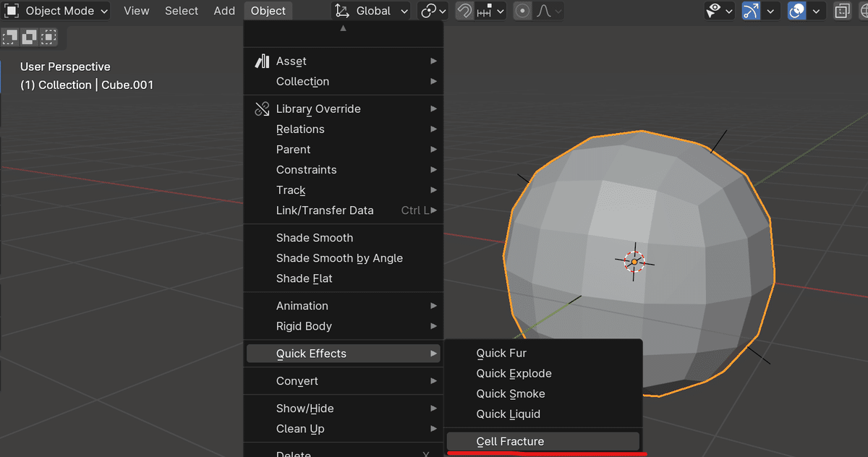Run Quick Fur effect
Image resolution: width=868 pixels, height=457 pixels.
pyautogui.click(x=543, y=354)
